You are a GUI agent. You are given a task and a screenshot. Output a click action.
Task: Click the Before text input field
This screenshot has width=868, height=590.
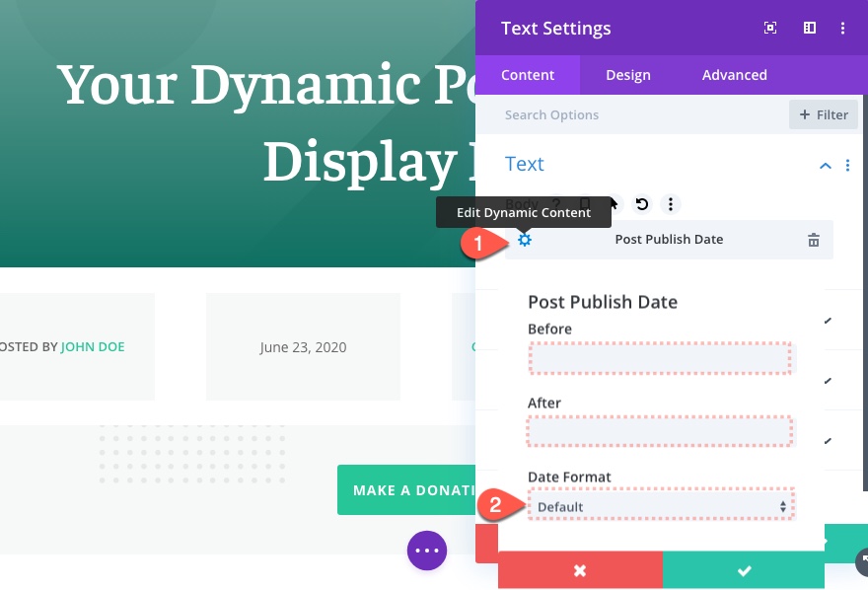pos(660,358)
